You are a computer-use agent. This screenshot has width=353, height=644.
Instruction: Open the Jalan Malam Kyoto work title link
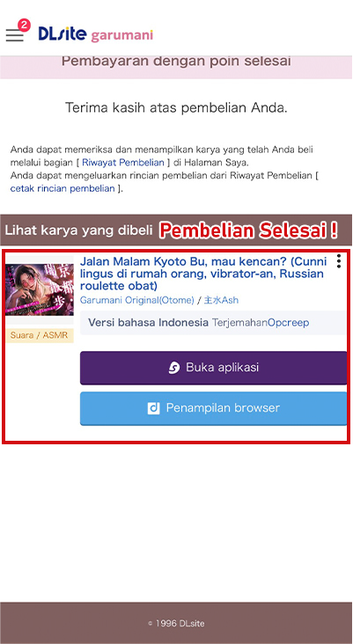(203, 273)
